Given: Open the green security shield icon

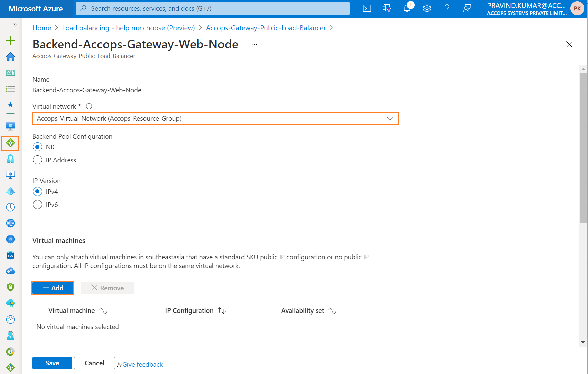Looking at the screenshot, I should pyautogui.click(x=10, y=287).
